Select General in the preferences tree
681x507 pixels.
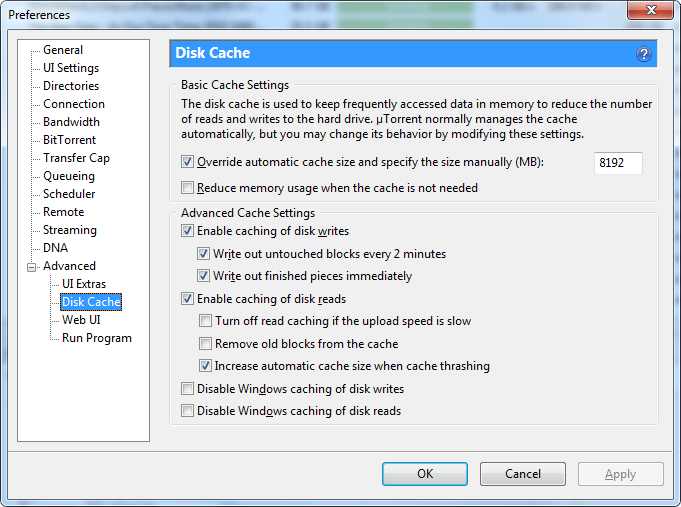[63, 50]
